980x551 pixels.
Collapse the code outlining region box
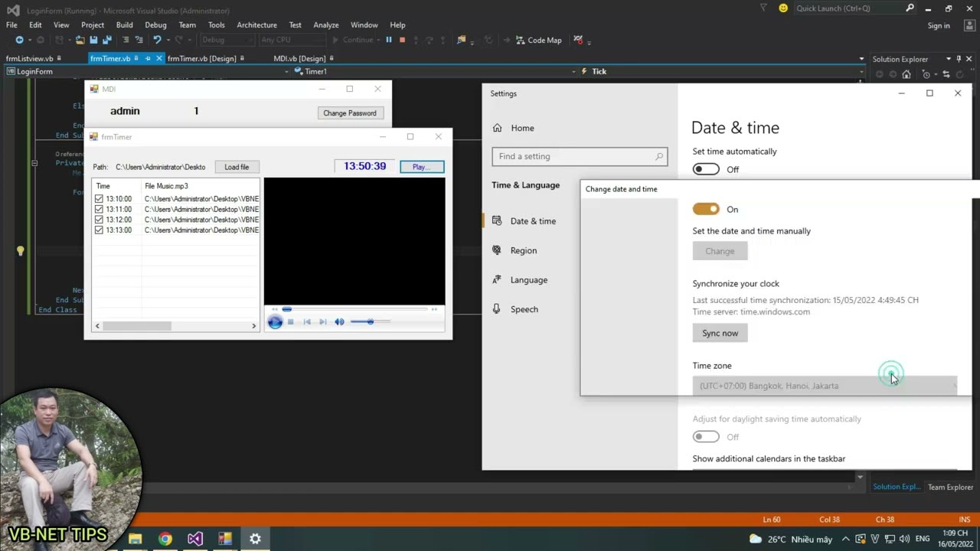click(34, 163)
